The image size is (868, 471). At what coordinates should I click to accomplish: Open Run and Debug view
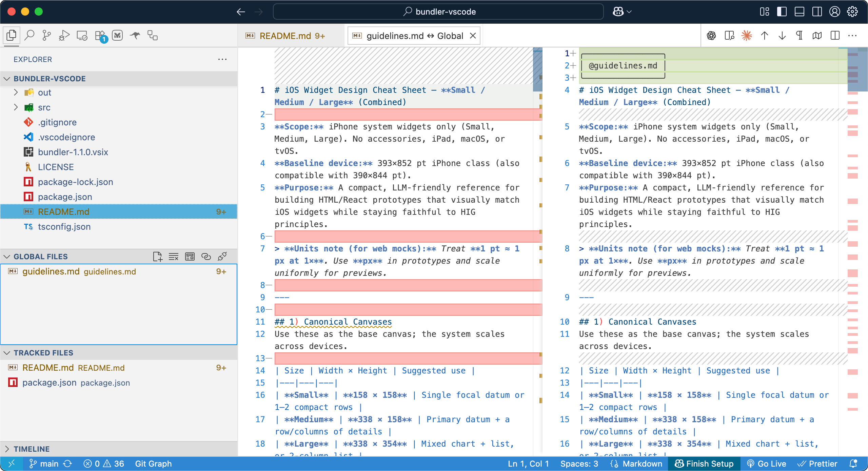pyautogui.click(x=64, y=35)
